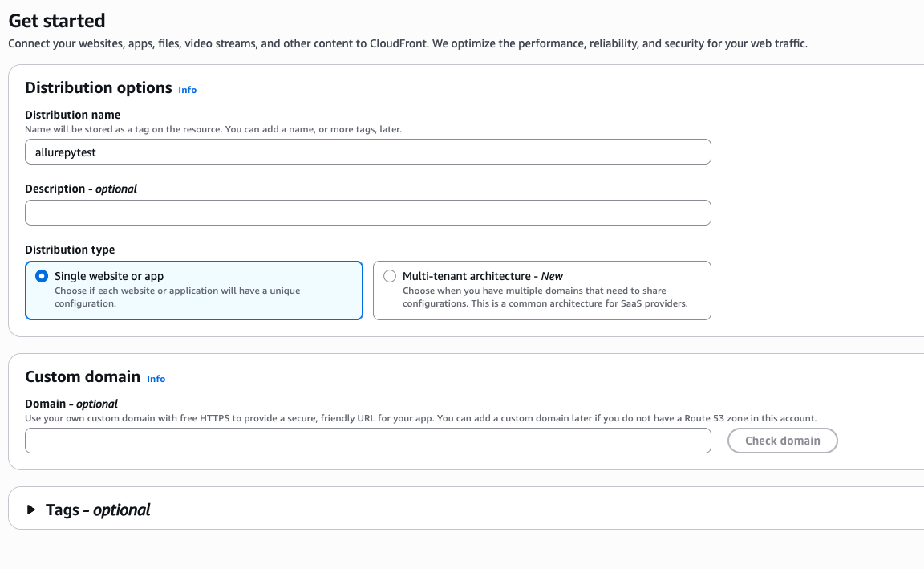
Task: Select Single website or app radio button
Action: [42, 276]
